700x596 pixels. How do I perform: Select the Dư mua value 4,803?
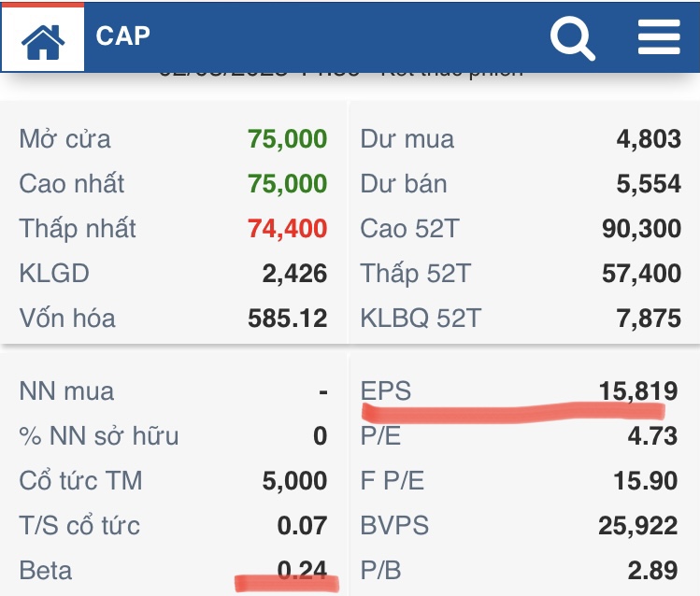(648, 139)
